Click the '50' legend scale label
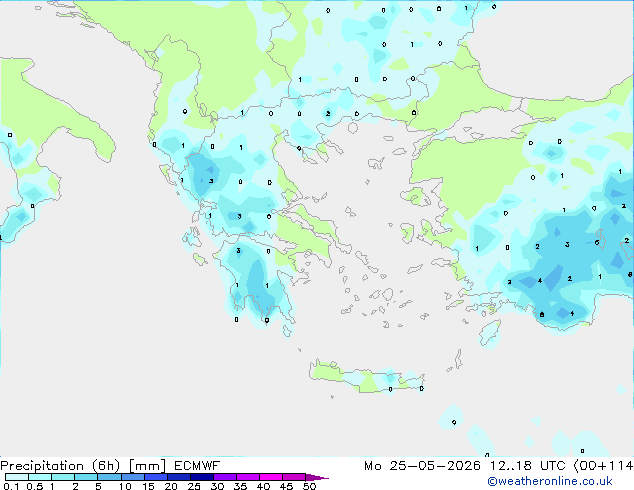The height and width of the screenshot is (490, 634). point(310,486)
